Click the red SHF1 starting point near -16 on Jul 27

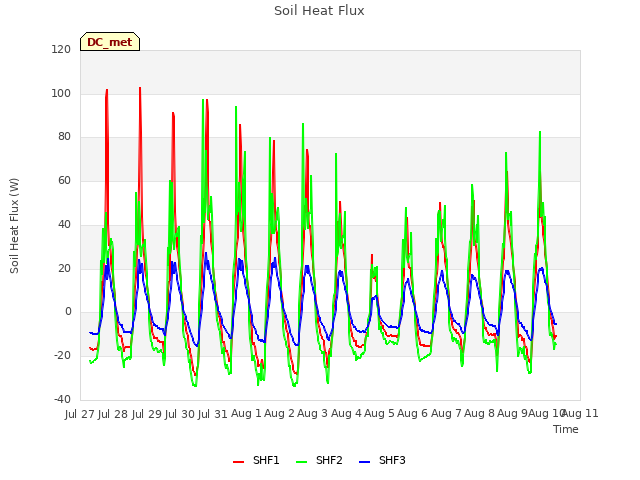point(90,348)
